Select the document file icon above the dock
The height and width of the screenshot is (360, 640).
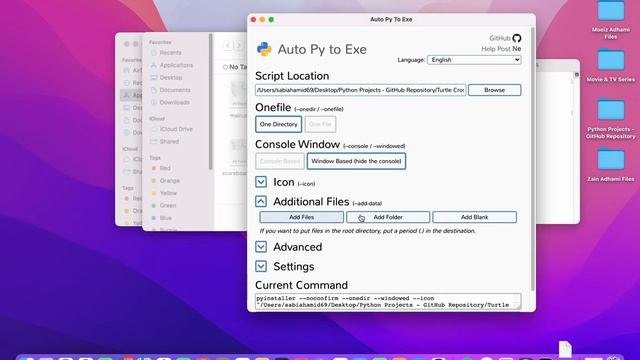pyautogui.click(x=565, y=349)
